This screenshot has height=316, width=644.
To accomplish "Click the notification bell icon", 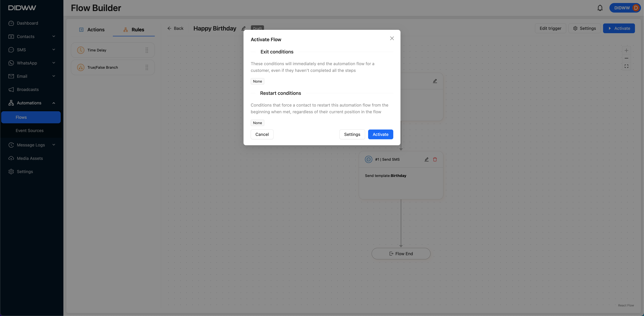I will pos(600,8).
